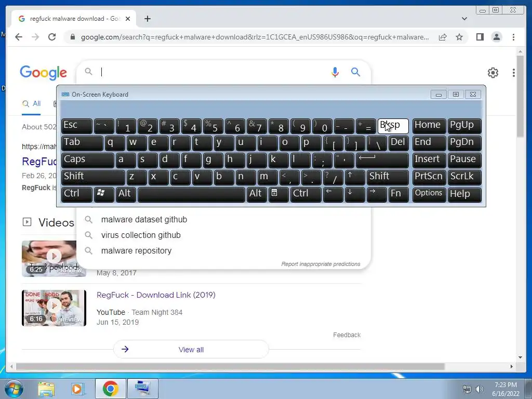Click the context menu key on keyboard

(x=278, y=194)
